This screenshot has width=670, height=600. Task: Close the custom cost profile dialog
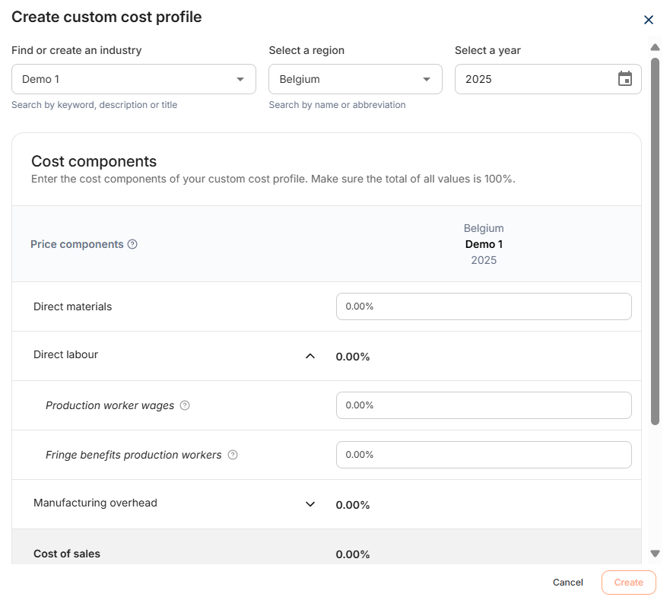(648, 20)
